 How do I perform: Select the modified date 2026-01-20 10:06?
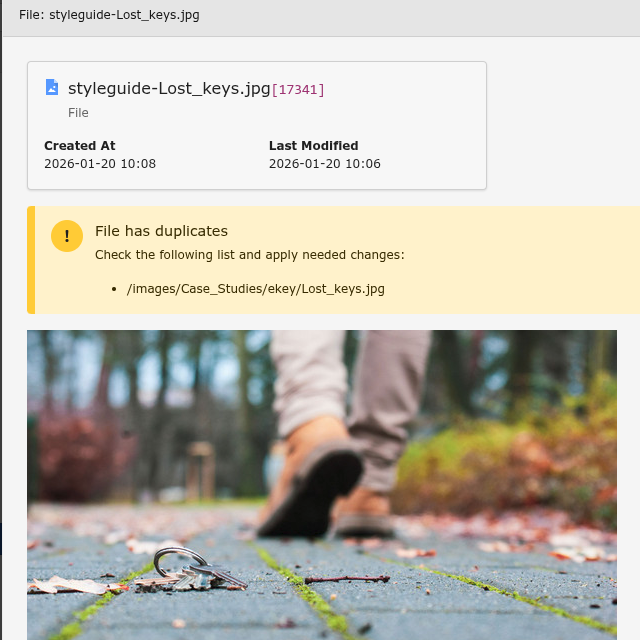324,164
